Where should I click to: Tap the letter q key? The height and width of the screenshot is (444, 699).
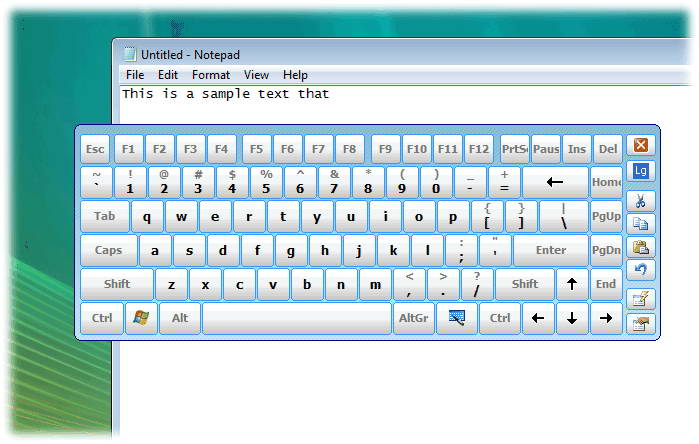[x=147, y=216]
